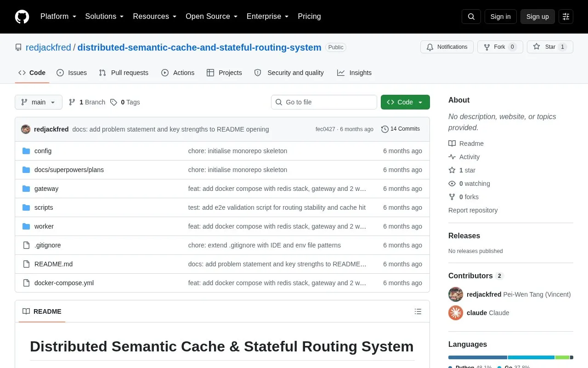View the 14 Commits history
Viewport: 588px width, 368px height.
(401, 129)
